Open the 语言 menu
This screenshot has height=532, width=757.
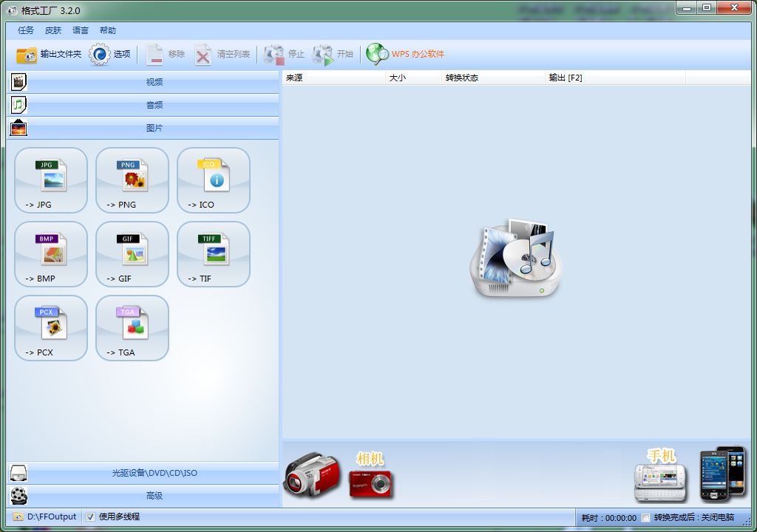(x=80, y=30)
